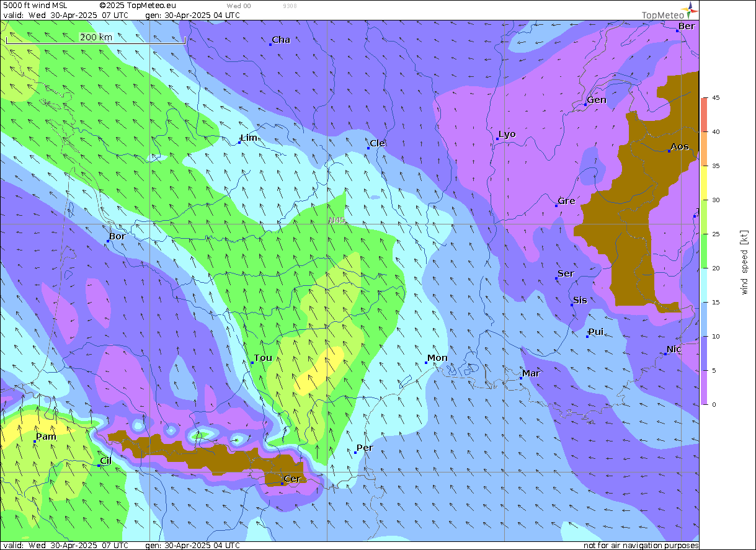The width and height of the screenshot is (756, 550).
Task: Click the 30 value on wind legend
Action: click(715, 200)
